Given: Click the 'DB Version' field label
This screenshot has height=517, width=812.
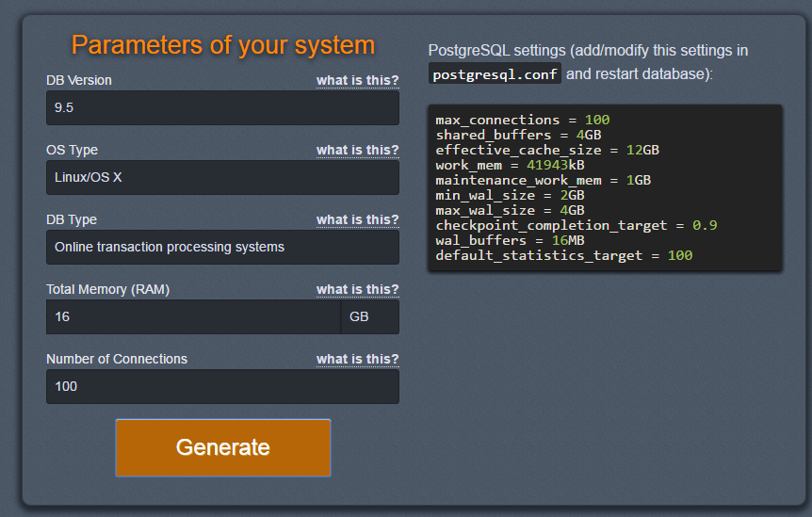Looking at the screenshot, I should point(79,80).
